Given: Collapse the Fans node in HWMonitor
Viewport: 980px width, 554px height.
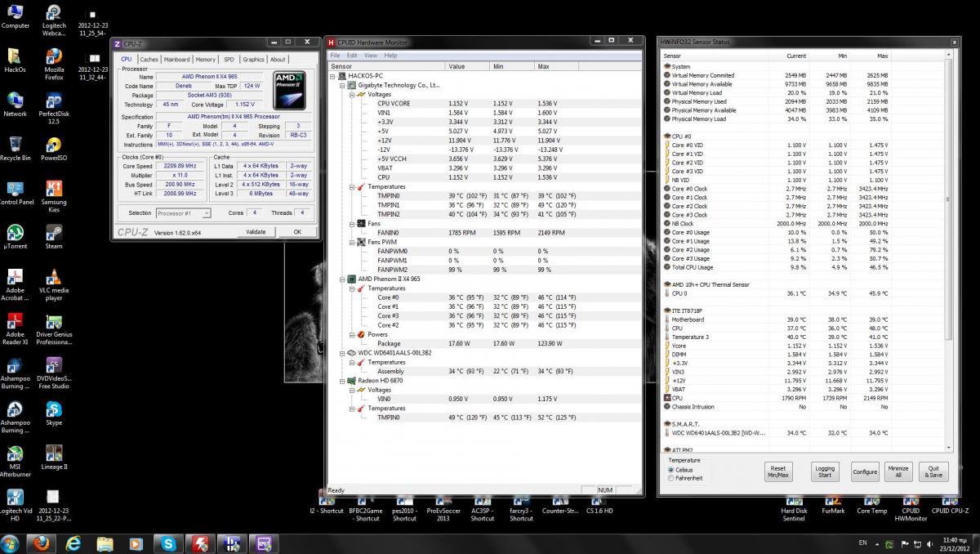Looking at the screenshot, I should click(x=351, y=223).
